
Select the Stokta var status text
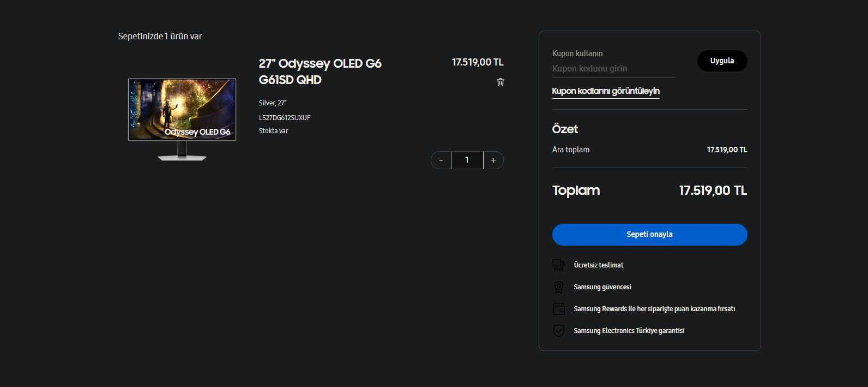point(273,131)
